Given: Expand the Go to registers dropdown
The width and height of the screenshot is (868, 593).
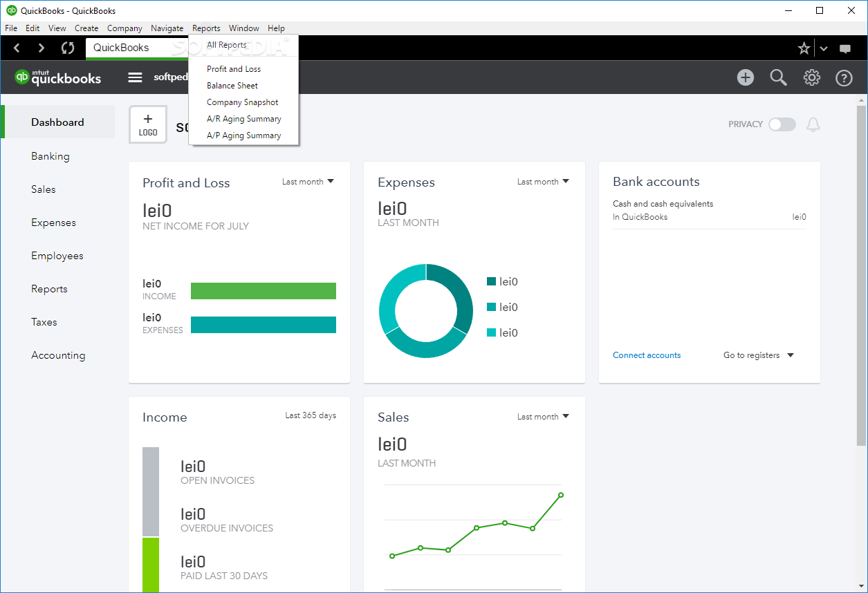Looking at the screenshot, I should coord(759,355).
